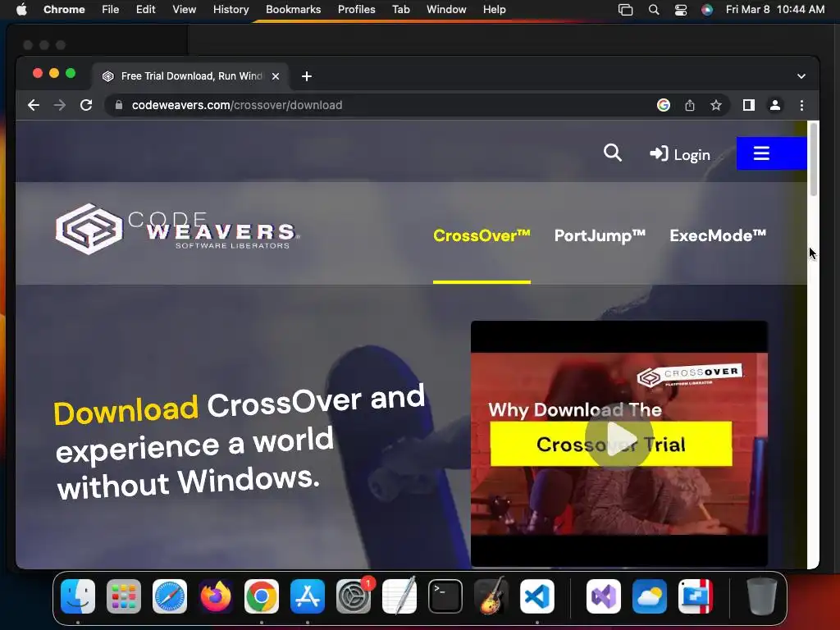
Task: Open System Settings from the Dock
Action: tap(354, 596)
